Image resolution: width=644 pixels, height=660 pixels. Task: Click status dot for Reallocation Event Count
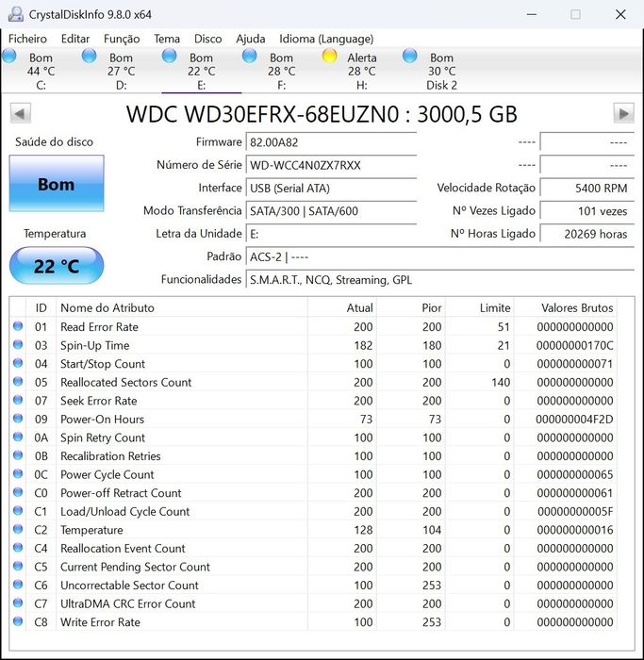pyautogui.click(x=18, y=548)
